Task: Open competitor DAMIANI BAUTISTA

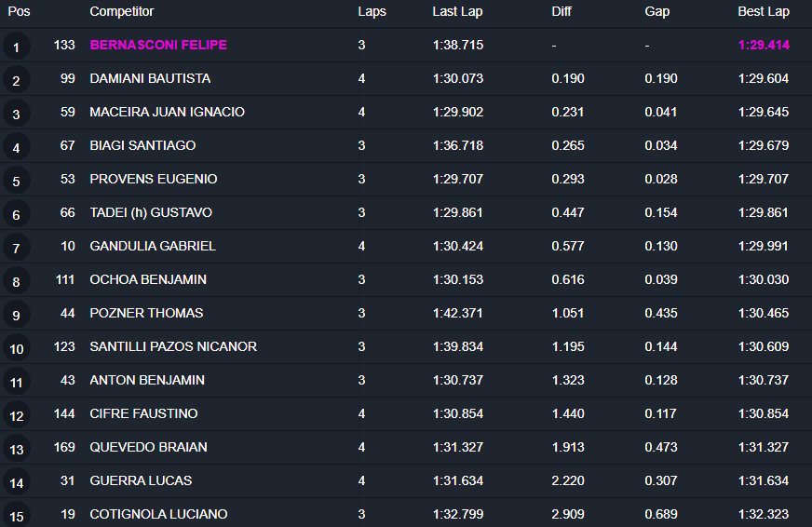Action: (x=150, y=78)
